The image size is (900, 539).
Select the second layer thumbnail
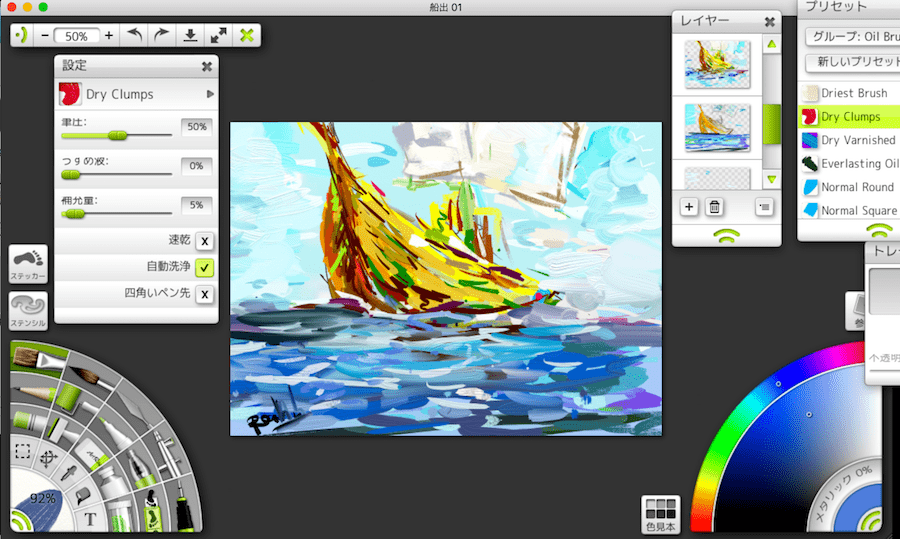coord(717,127)
